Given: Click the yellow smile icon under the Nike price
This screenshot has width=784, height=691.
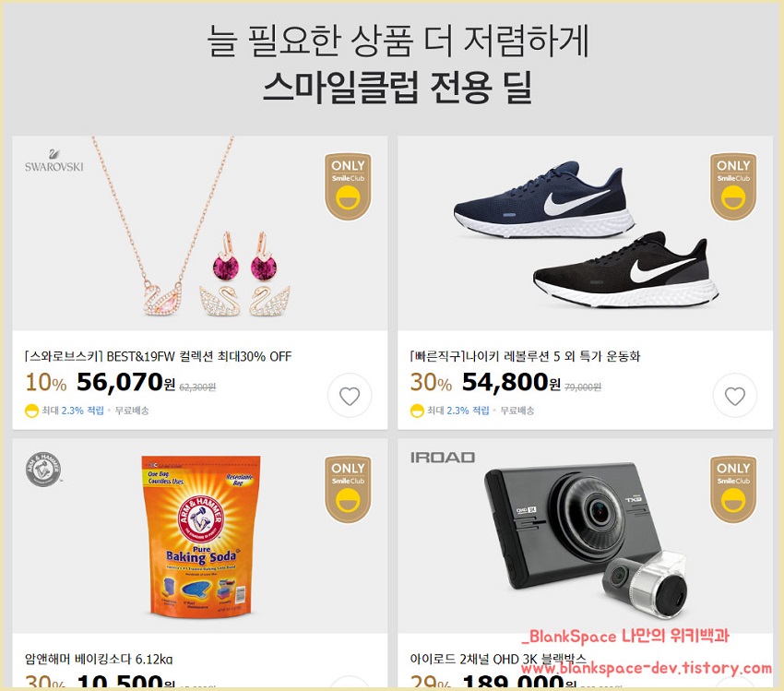Looking at the screenshot, I should tap(417, 411).
